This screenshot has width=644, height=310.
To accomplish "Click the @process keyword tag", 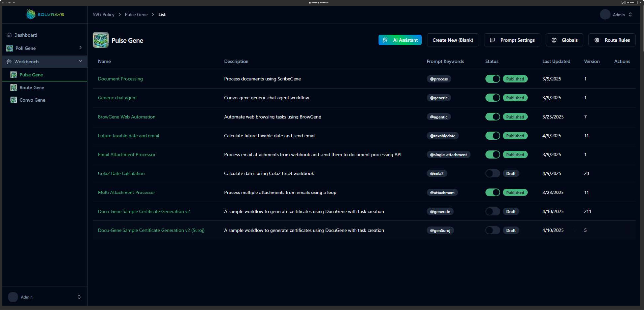I will pos(439,79).
